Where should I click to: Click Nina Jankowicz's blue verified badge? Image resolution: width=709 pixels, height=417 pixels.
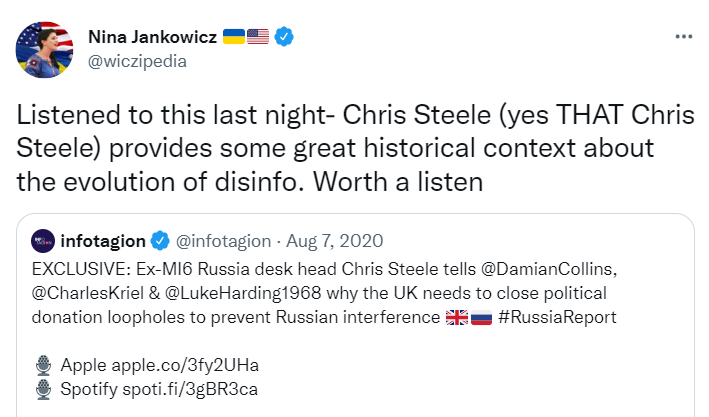(x=285, y=37)
